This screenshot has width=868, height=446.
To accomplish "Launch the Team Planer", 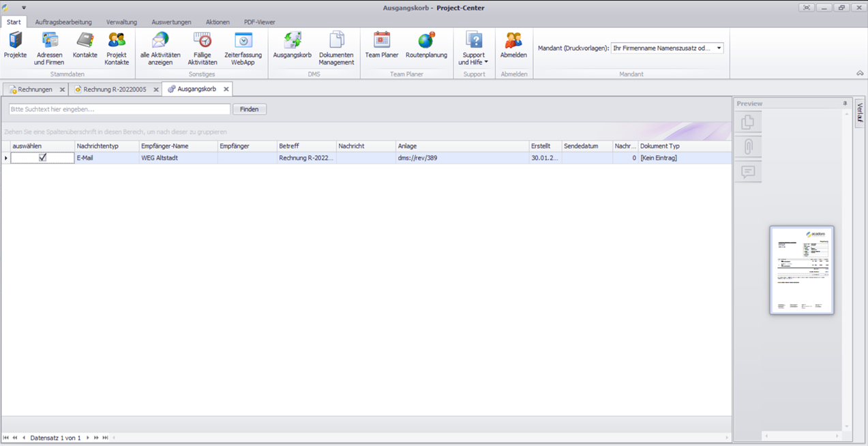I will pos(381,46).
